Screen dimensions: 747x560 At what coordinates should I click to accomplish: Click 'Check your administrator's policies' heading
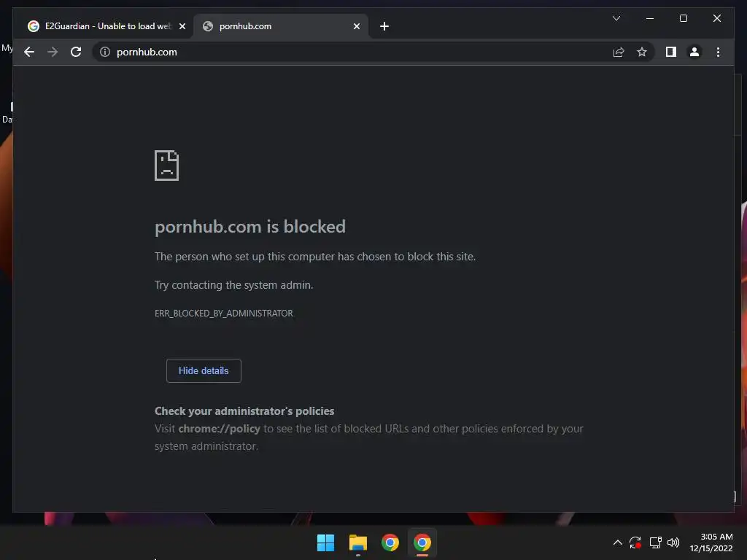[x=244, y=411]
